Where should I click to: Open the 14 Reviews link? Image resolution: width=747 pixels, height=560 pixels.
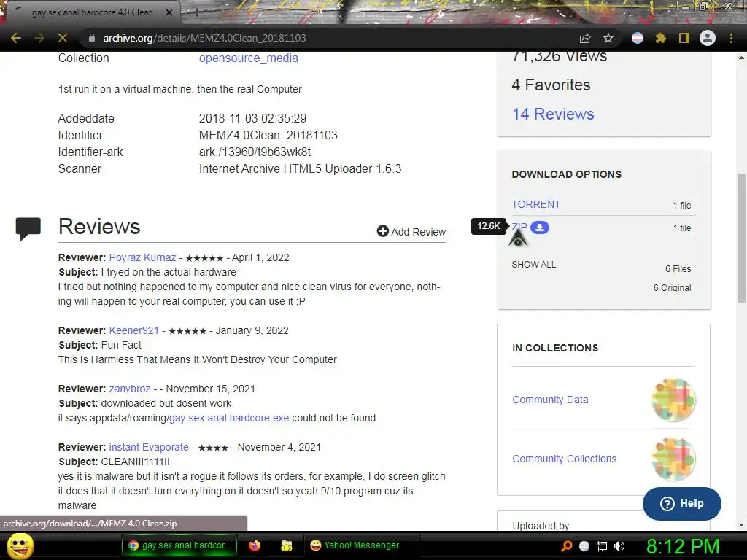click(x=553, y=114)
